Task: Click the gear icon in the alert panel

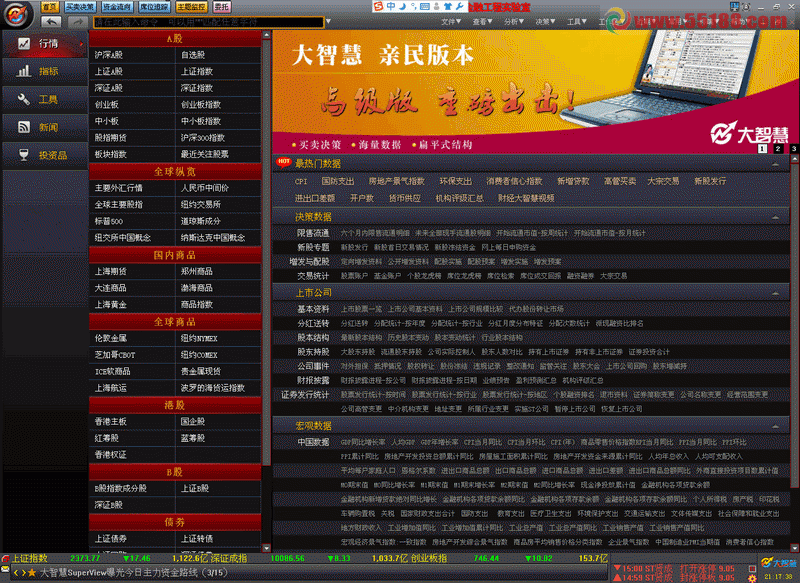Action: [752, 578]
